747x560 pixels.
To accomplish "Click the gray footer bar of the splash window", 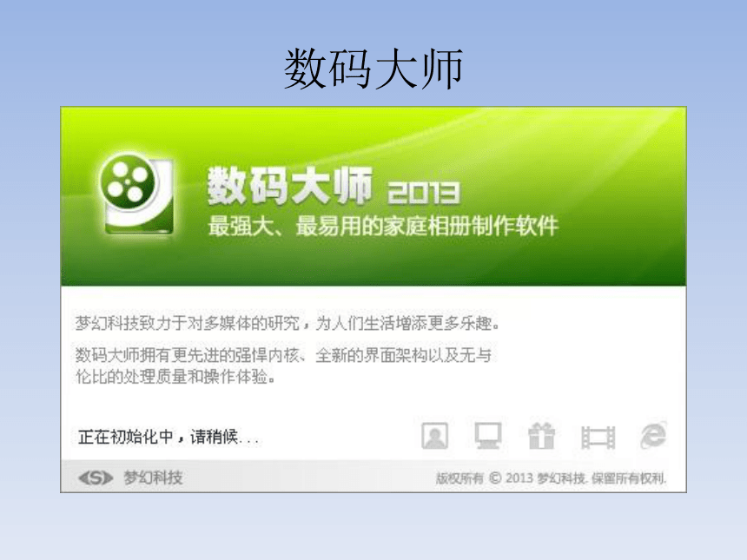I will tap(373, 476).
